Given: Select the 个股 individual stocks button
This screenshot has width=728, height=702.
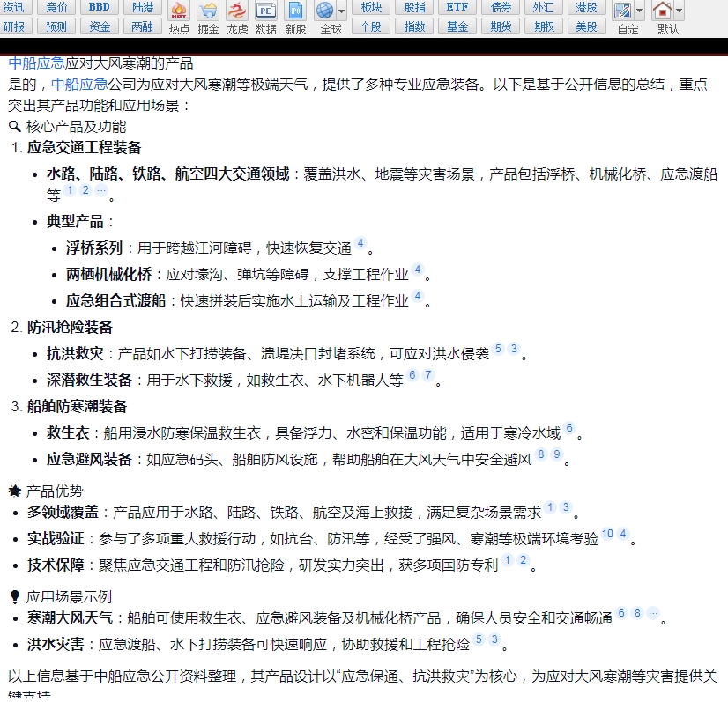Looking at the screenshot, I should [x=371, y=27].
